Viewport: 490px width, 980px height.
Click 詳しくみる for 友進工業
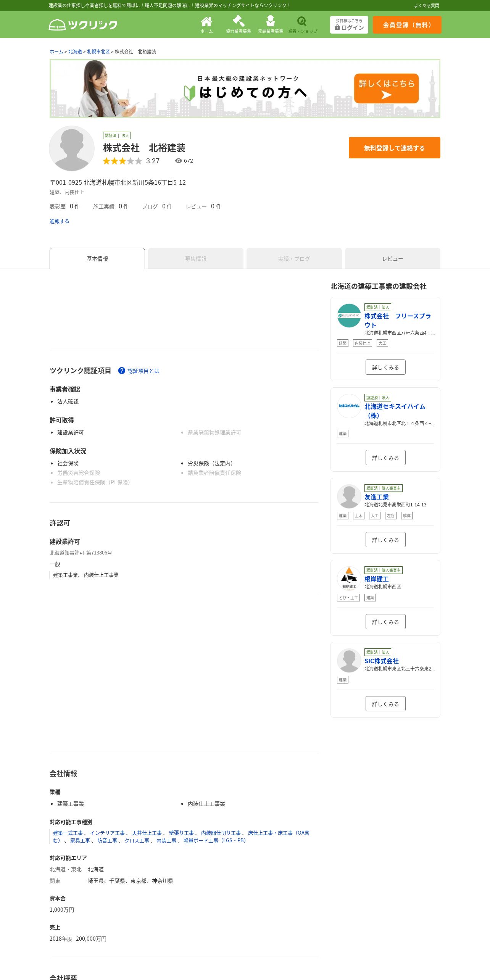coord(385,540)
